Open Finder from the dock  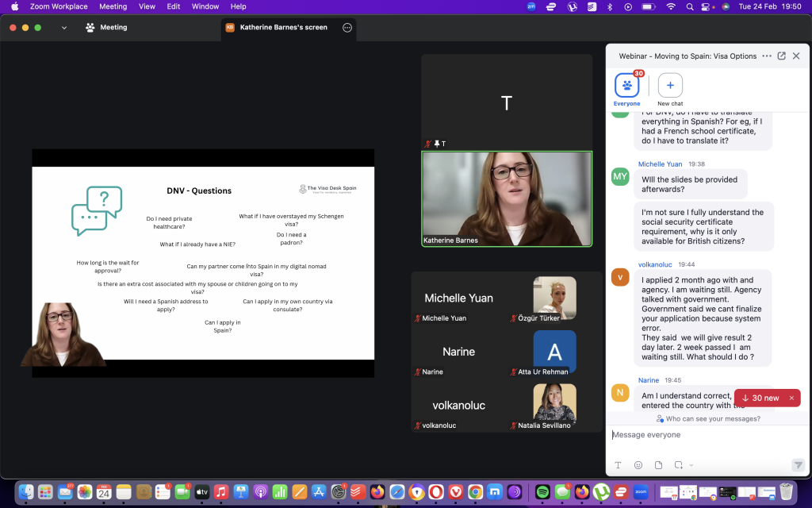25,491
